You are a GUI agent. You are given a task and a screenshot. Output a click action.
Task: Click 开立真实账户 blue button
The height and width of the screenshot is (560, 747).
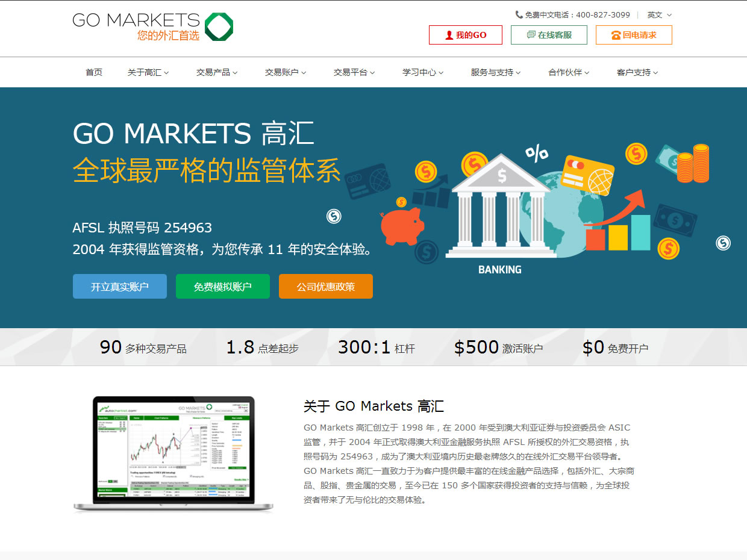pyautogui.click(x=120, y=287)
